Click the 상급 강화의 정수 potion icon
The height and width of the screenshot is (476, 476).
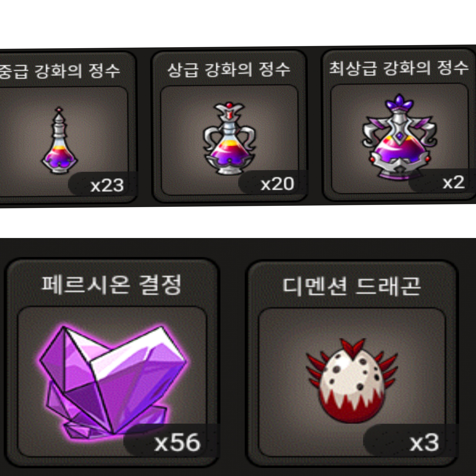coord(229,138)
